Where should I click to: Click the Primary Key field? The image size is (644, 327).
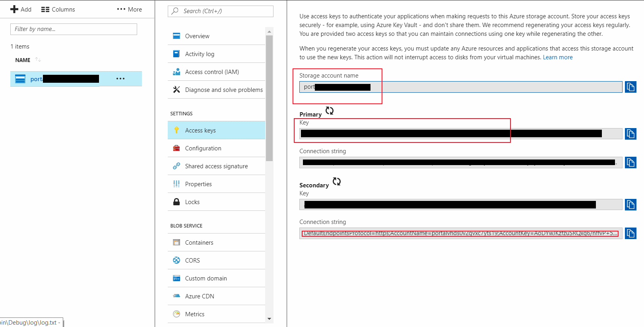tap(461, 134)
